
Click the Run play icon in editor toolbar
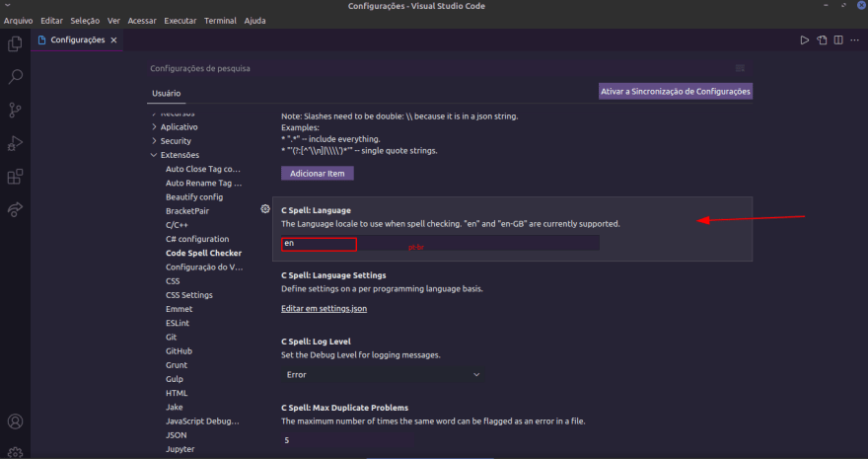coord(804,39)
